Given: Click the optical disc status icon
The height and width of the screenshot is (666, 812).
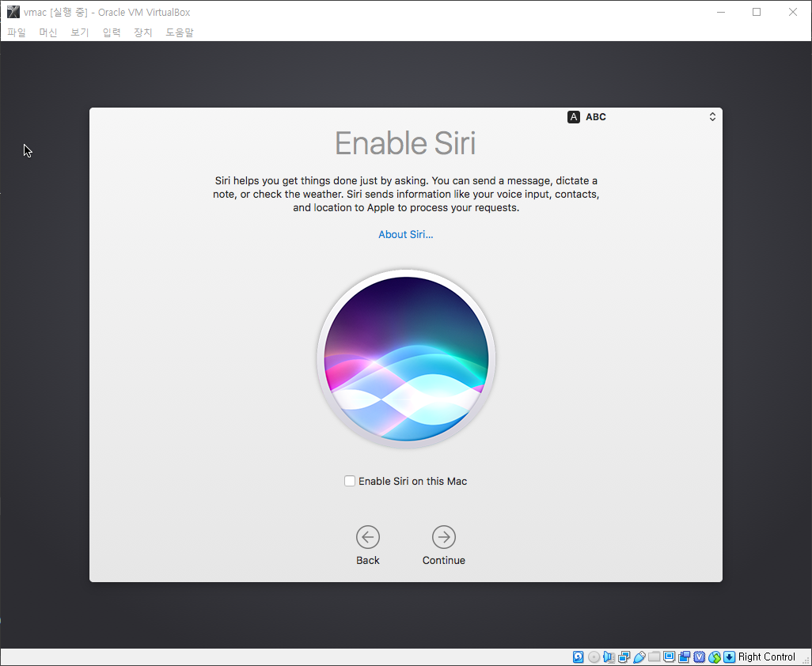Looking at the screenshot, I should point(594,657).
